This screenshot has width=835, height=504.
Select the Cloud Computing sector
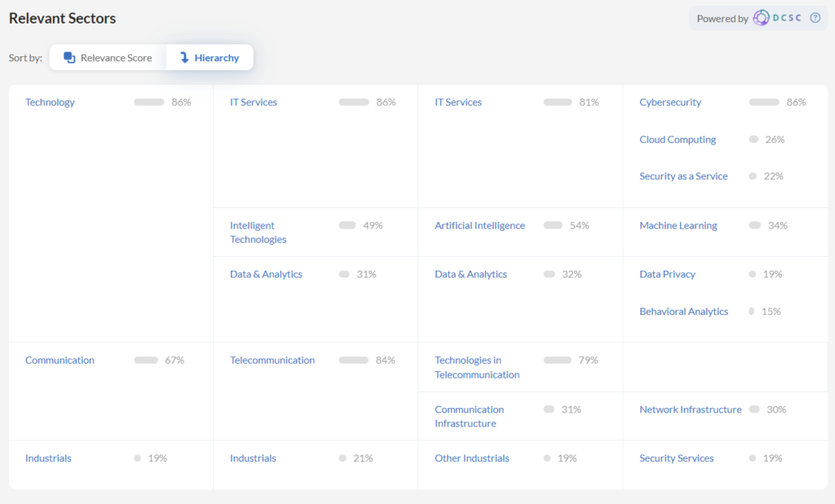(x=678, y=139)
